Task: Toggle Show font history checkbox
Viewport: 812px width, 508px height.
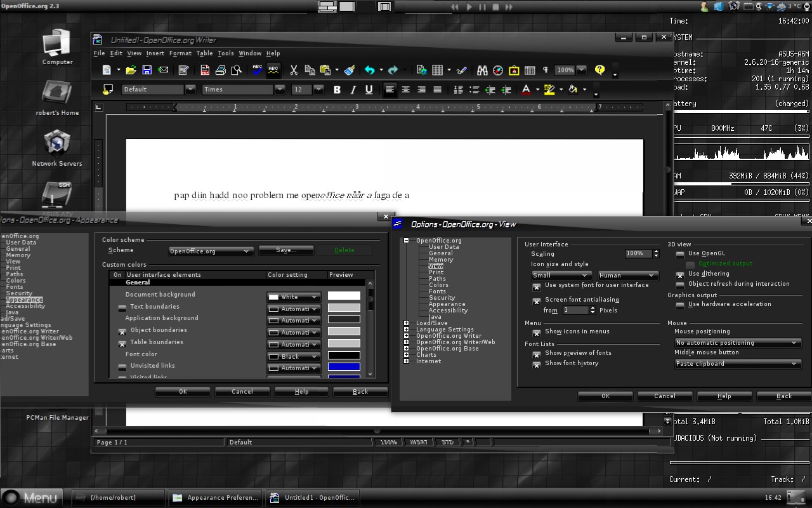Action: click(537, 364)
